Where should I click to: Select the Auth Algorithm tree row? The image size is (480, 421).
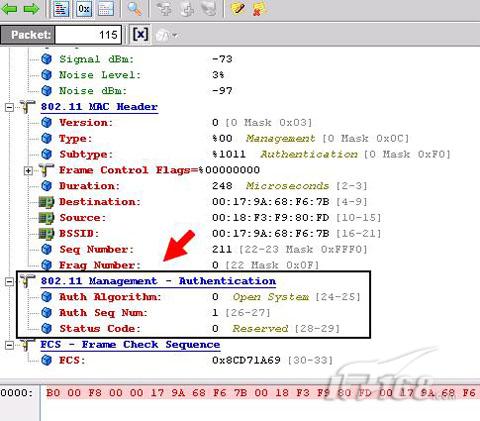tap(200, 297)
